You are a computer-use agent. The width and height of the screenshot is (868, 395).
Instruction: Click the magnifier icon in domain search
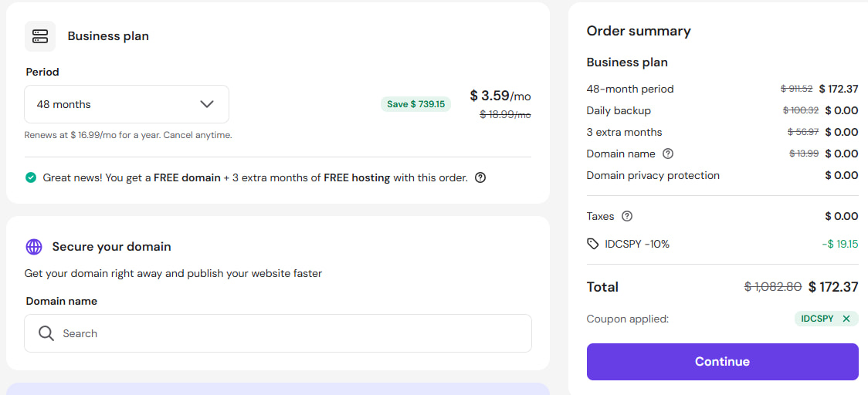[46, 333]
